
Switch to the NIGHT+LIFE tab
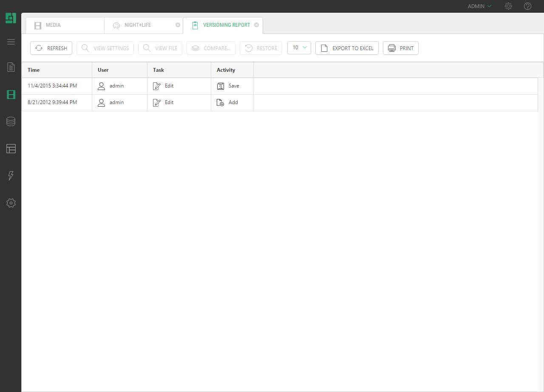click(137, 25)
